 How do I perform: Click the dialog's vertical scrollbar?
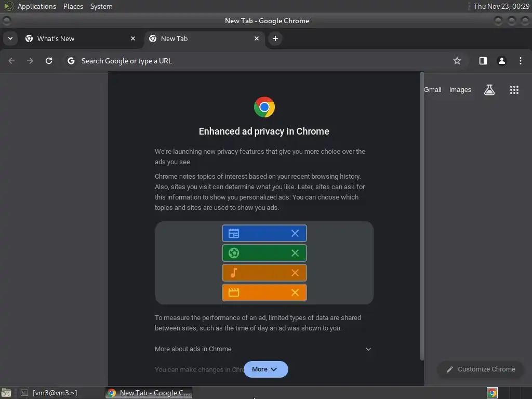point(422,216)
